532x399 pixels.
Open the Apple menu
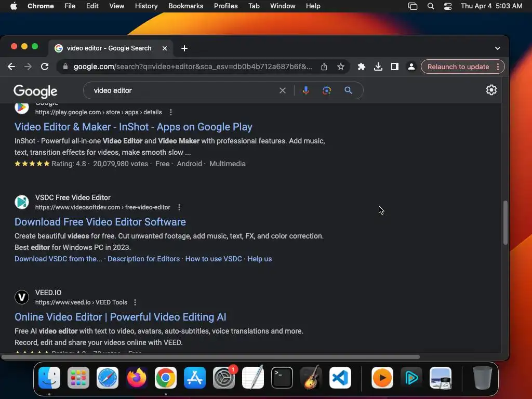tap(14, 6)
